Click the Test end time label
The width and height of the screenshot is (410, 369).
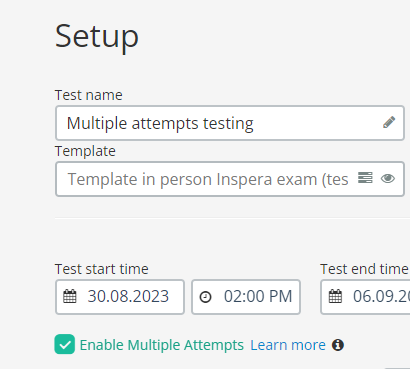coord(365,269)
